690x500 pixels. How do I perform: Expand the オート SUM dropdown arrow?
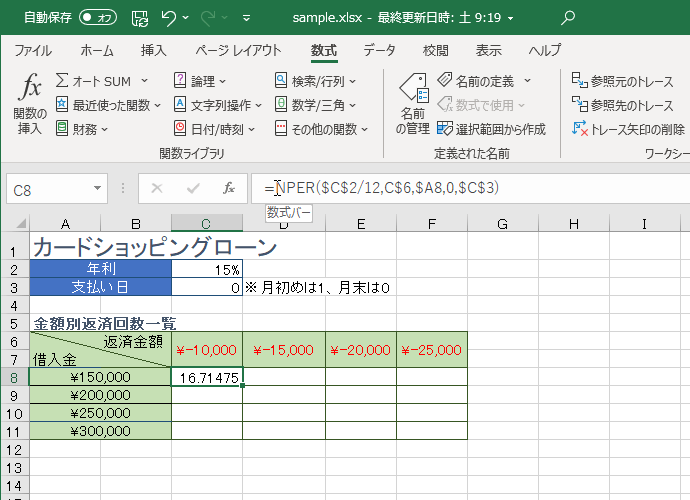pos(144,81)
